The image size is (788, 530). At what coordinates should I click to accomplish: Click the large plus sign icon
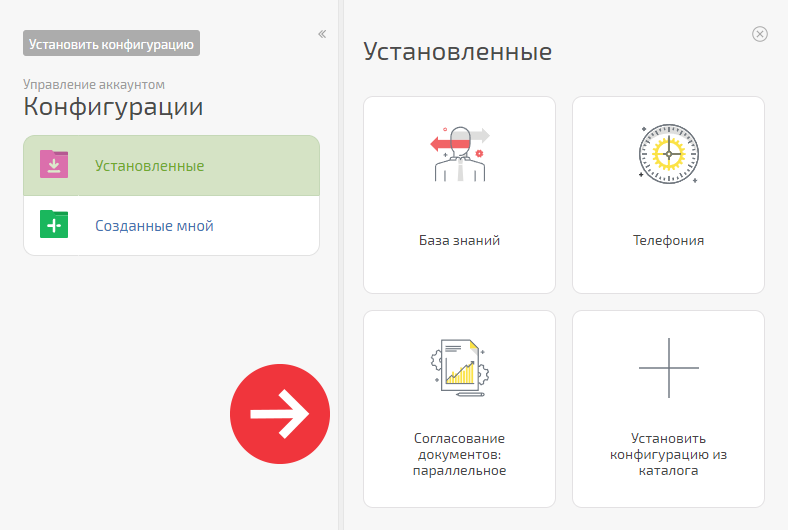coord(668,368)
